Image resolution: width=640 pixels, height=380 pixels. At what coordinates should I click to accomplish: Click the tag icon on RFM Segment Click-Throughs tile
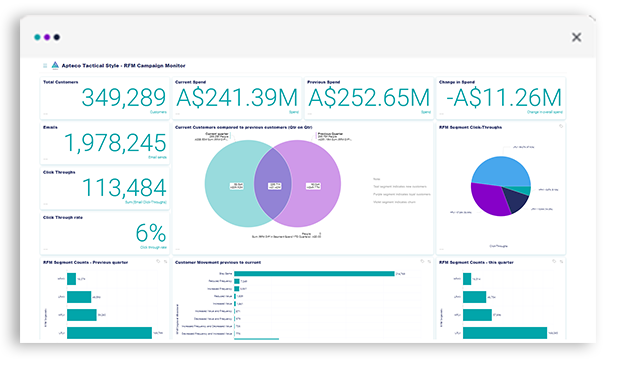(561, 127)
